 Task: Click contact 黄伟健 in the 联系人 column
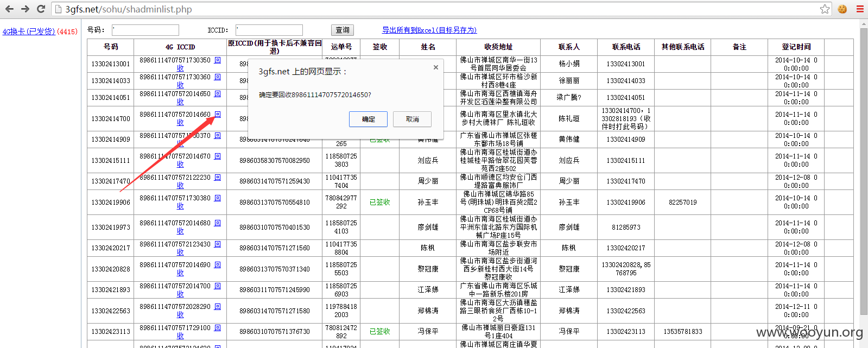(569, 140)
